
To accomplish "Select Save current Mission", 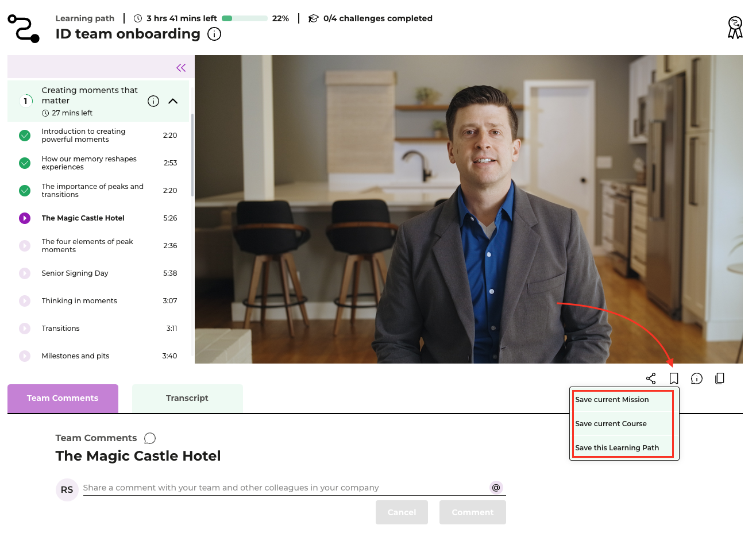I will pyautogui.click(x=624, y=400).
